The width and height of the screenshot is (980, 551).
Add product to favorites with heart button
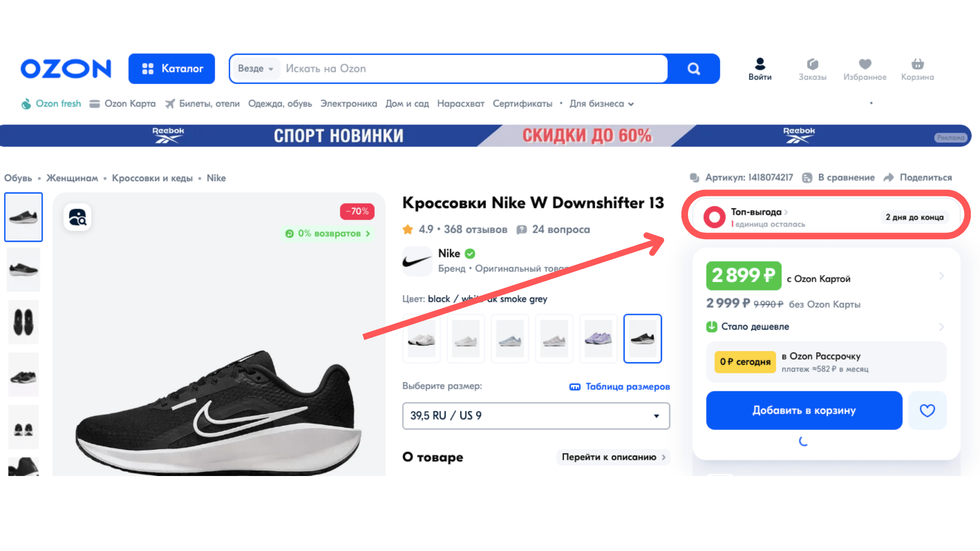[x=927, y=411]
